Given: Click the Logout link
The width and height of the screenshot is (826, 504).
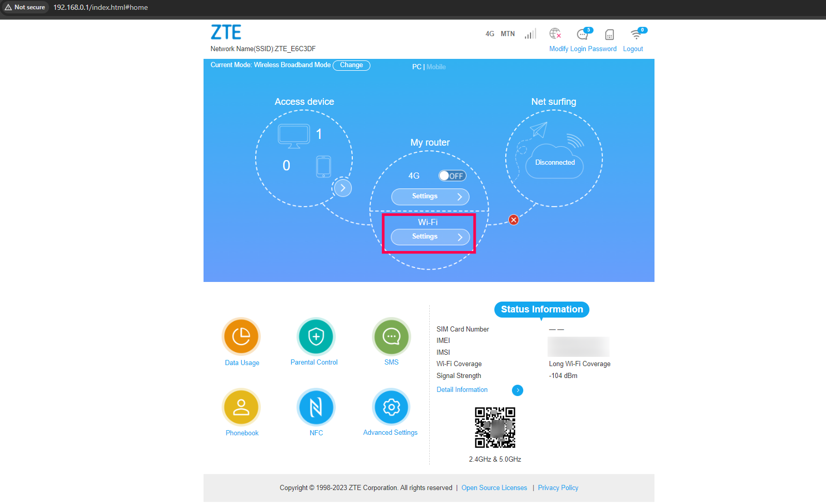Looking at the screenshot, I should (633, 49).
